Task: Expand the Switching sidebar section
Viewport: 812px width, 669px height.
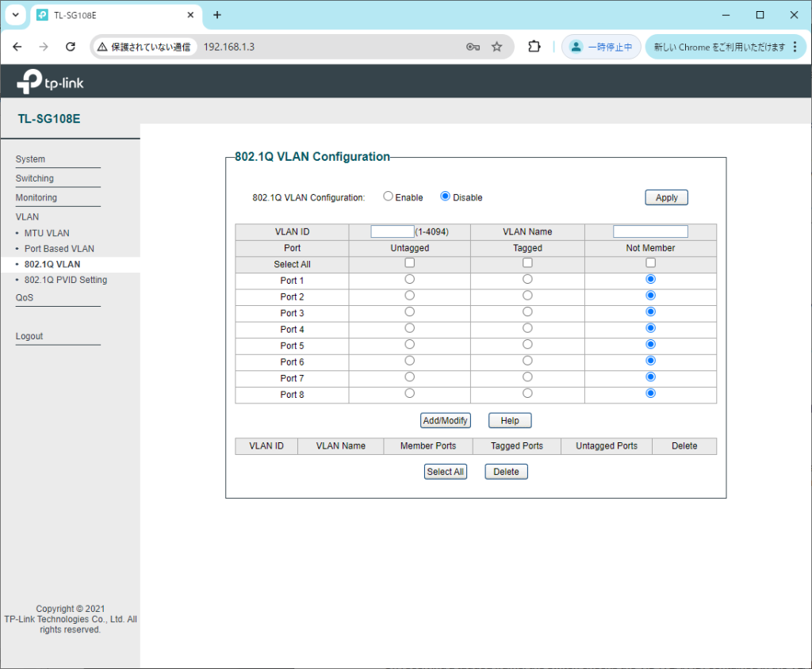Action: [x=35, y=178]
